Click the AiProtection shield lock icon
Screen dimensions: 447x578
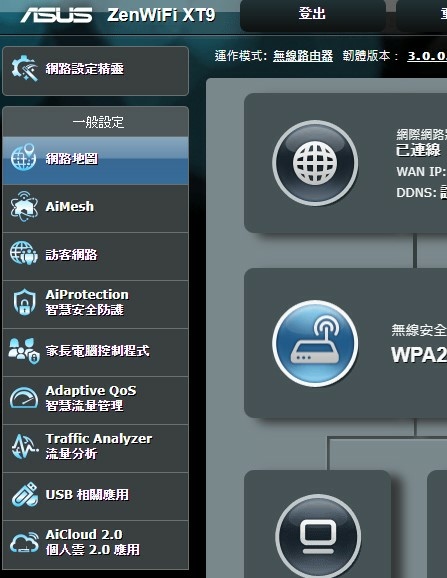point(24,302)
